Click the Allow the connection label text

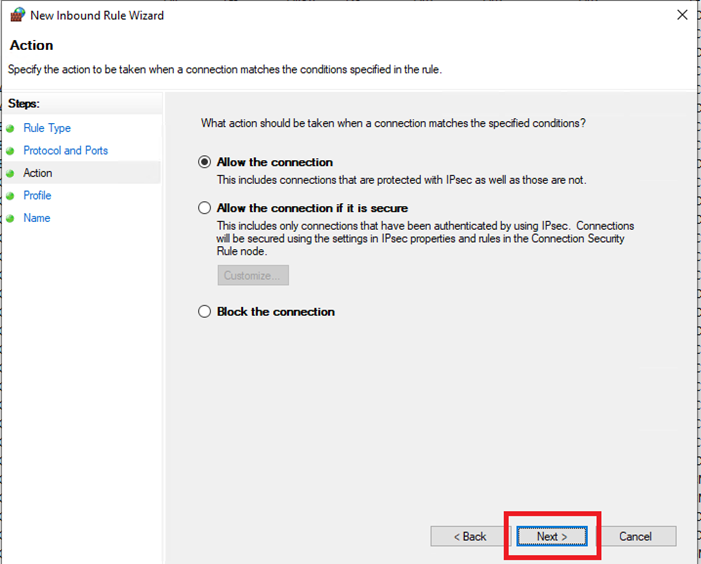coord(275,162)
